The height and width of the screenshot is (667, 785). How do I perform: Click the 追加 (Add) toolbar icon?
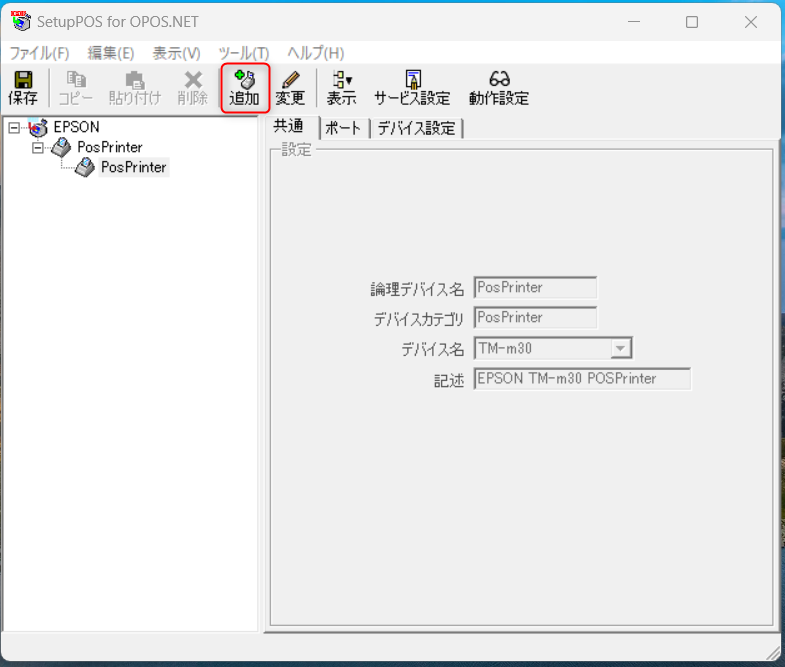(x=245, y=87)
